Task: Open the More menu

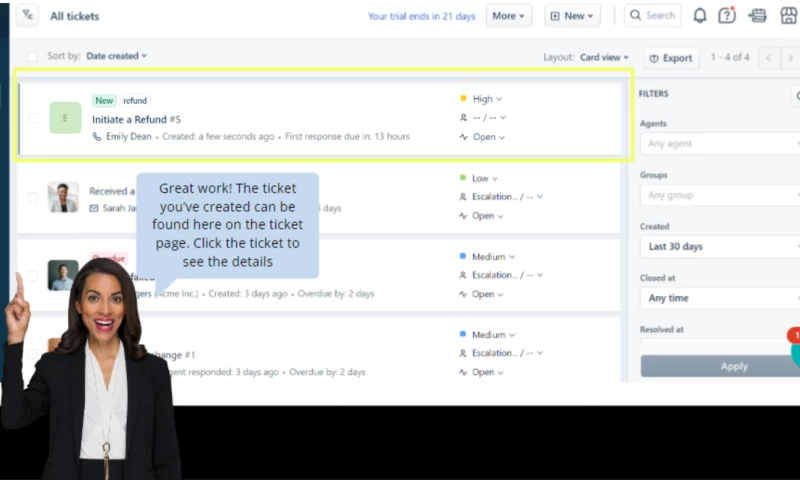Action: pos(509,16)
